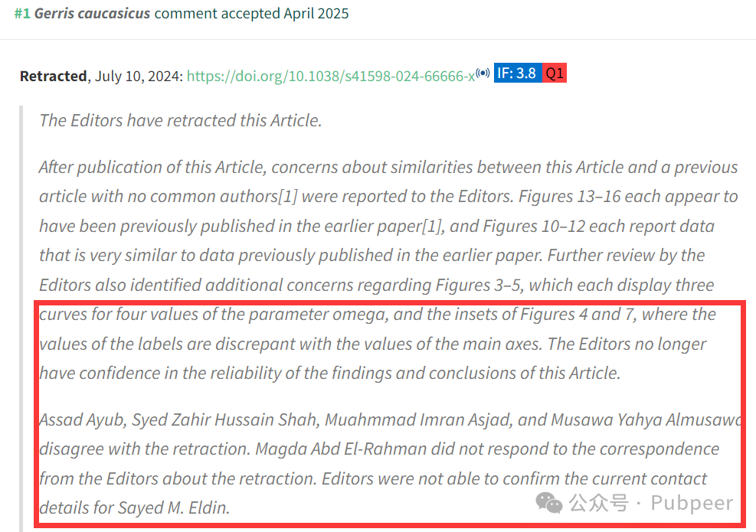This screenshot has width=756, height=532.
Task: Click the 公众号 text in the watermark
Action: click(x=598, y=503)
